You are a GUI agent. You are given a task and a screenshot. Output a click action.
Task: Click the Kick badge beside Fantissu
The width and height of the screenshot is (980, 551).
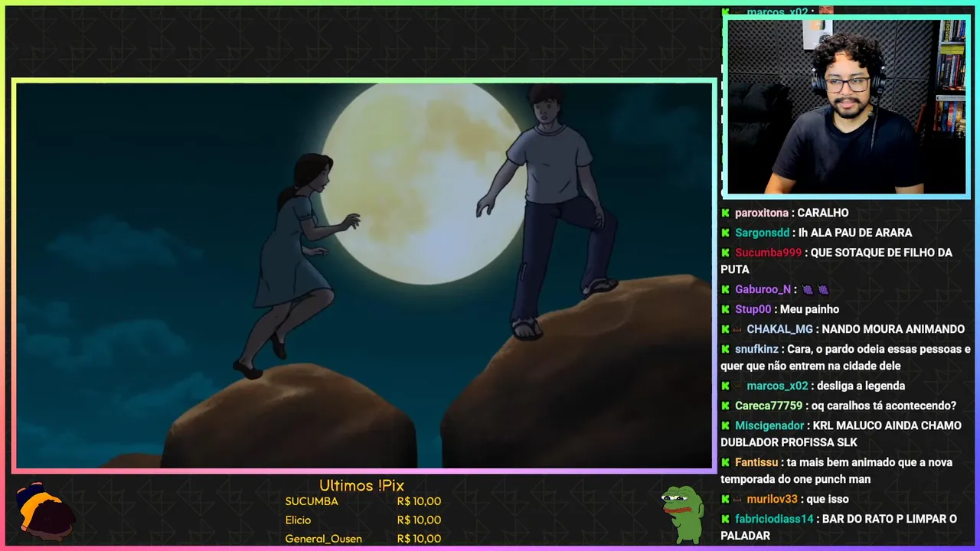(725, 462)
